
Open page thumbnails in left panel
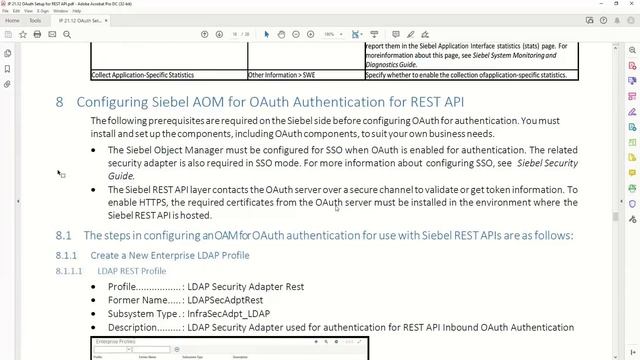7,53
